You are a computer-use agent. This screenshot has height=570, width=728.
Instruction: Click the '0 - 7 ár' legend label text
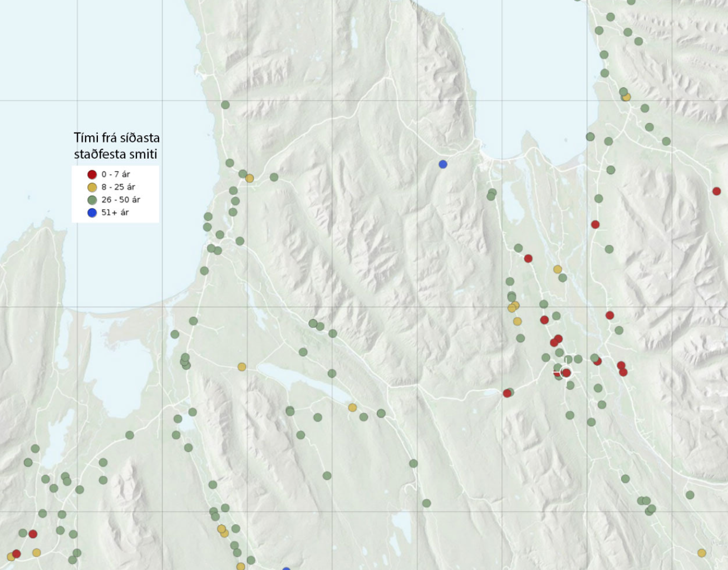click(x=115, y=174)
